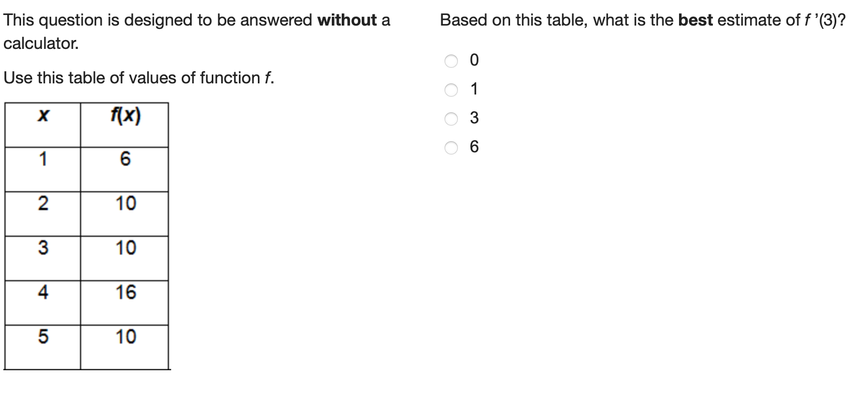
Task: Select the radio button for answer 1
Action: click(450, 89)
